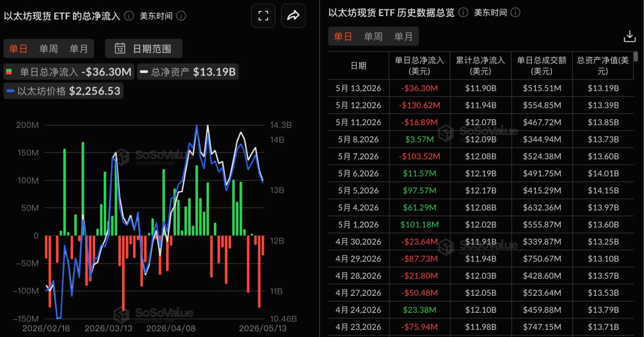
Task: Click the 以太坊价格 $2,256.53 value
Action: 95,91
